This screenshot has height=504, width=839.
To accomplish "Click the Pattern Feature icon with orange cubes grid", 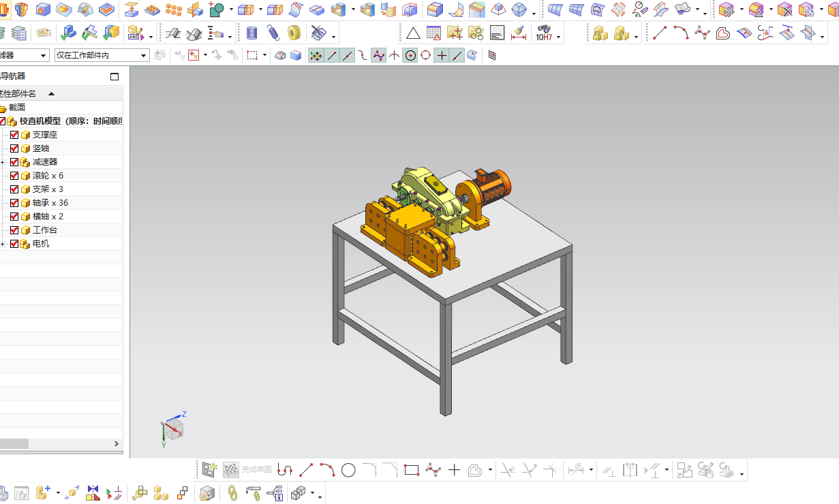I will point(174,10).
